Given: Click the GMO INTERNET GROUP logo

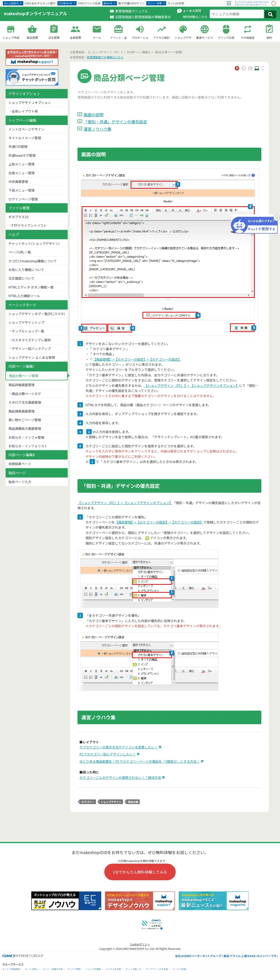Looking at the screenshot, I should coord(23,956).
